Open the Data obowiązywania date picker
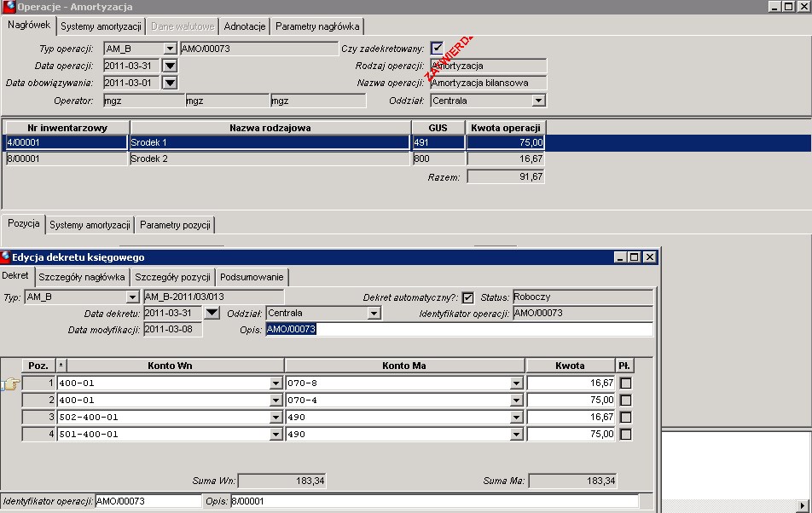The image size is (812, 513). coord(170,83)
